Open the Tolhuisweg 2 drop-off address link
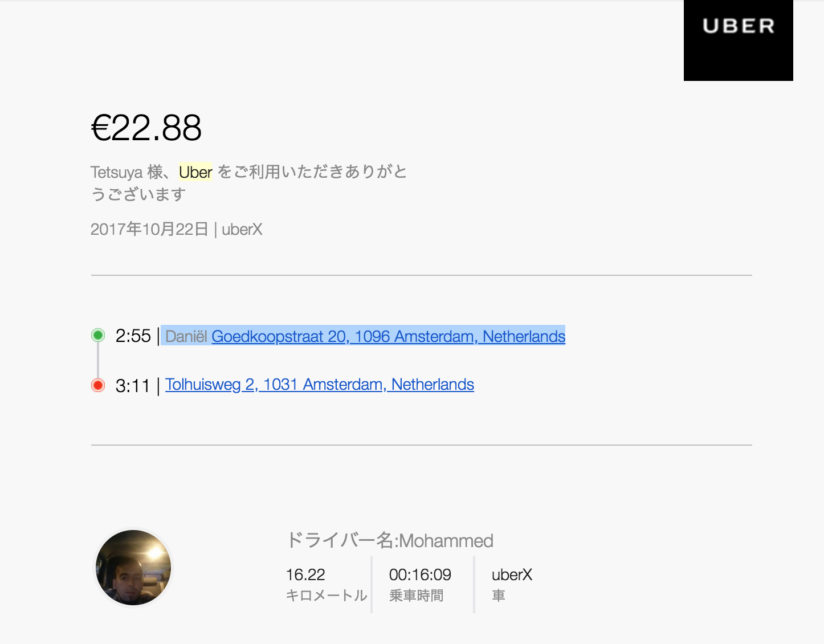The width and height of the screenshot is (824, 644). point(320,385)
